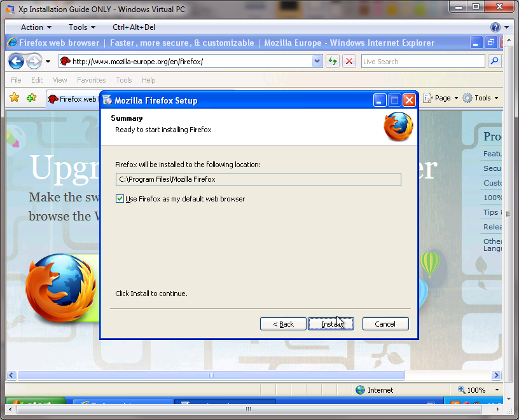Click the install location path field
This screenshot has width=519, height=420.
pyautogui.click(x=258, y=179)
